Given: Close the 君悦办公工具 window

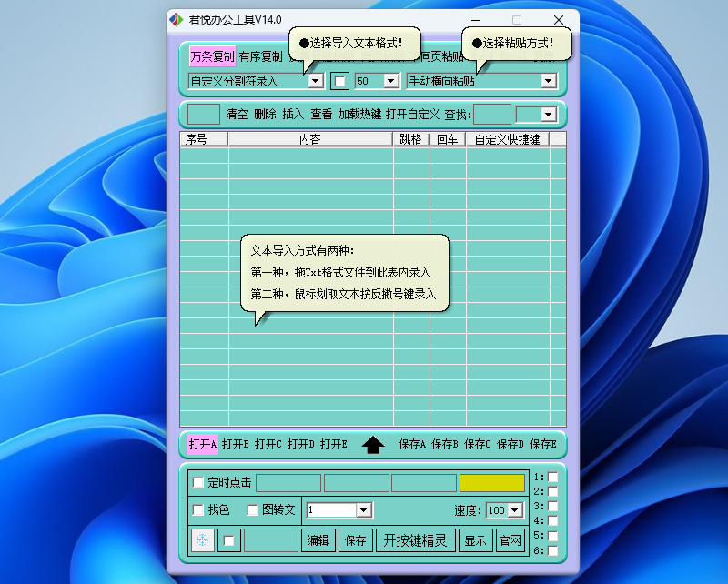Looking at the screenshot, I should pos(559,20).
